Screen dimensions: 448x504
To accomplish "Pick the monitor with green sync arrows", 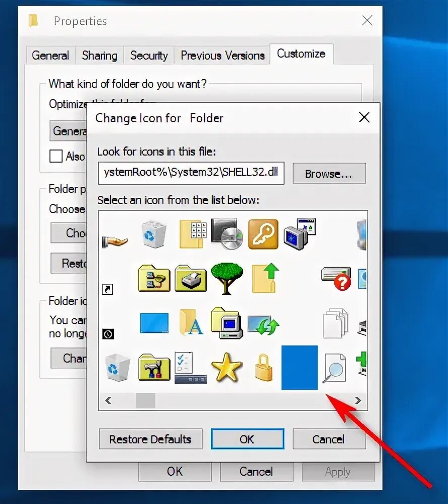I will point(263,325).
